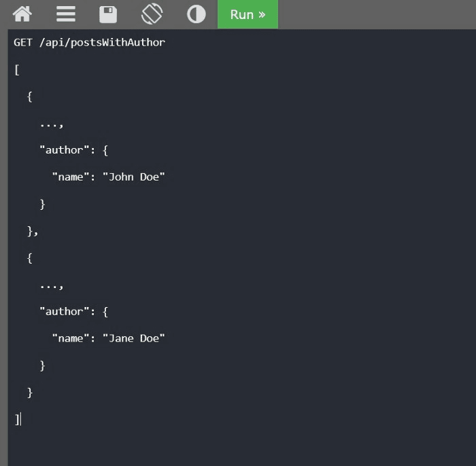Viewport: 476px width, 466px height.
Task: Click the second "author" key
Action: pyautogui.click(x=65, y=312)
